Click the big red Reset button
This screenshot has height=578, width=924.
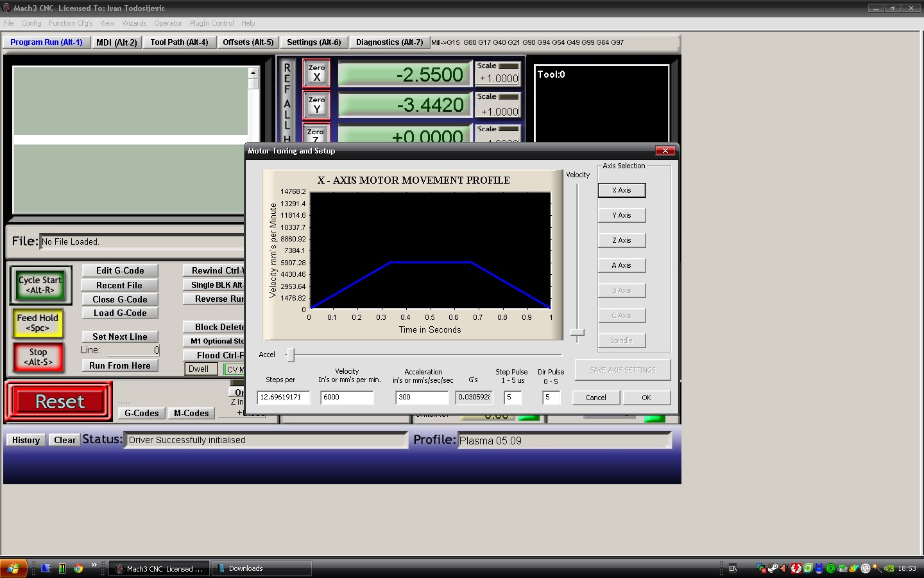point(59,402)
